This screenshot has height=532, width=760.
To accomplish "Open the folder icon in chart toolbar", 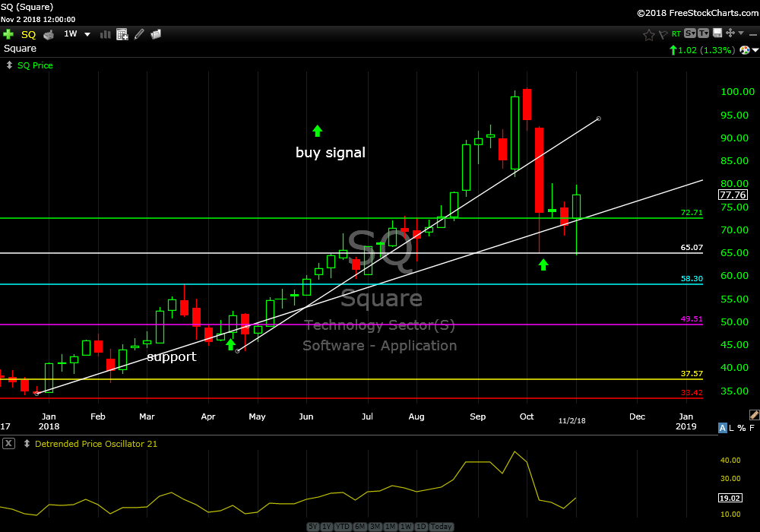I will 156,34.
